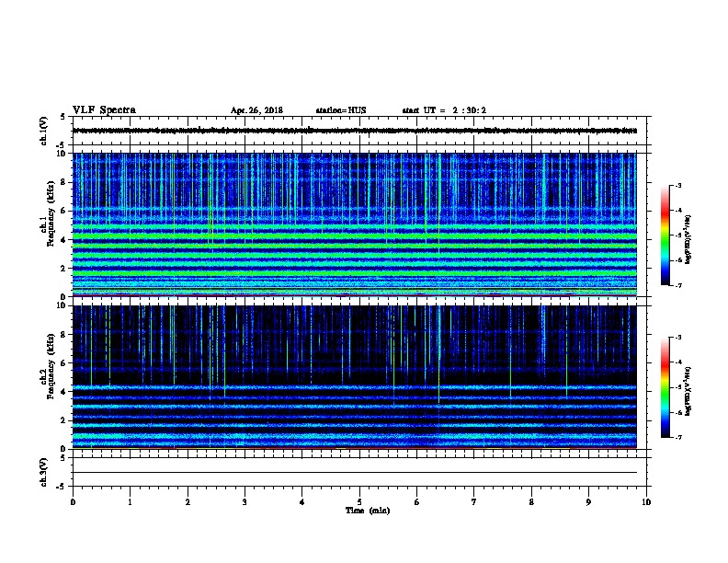
Task: Click the ch.1(V) waveform trace
Action: tap(355, 131)
